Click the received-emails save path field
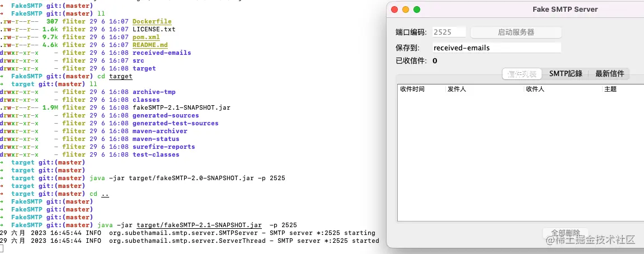This screenshot has height=254, width=644. pyautogui.click(x=496, y=48)
